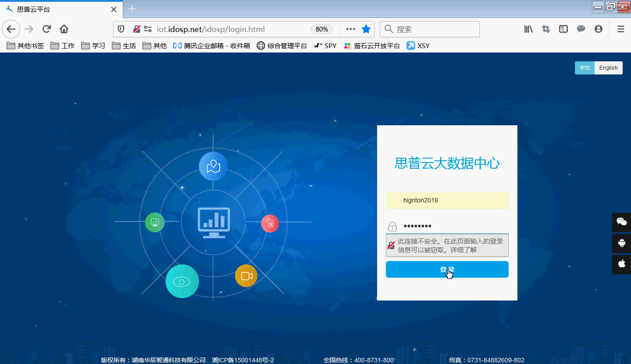The image size is (631, 364).
Task: Click the 登录 login button
Action: tap(447, 269)
